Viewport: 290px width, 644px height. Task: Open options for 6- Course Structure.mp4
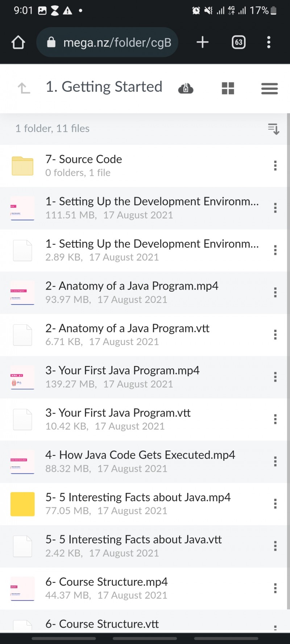[x=275, y=588]
